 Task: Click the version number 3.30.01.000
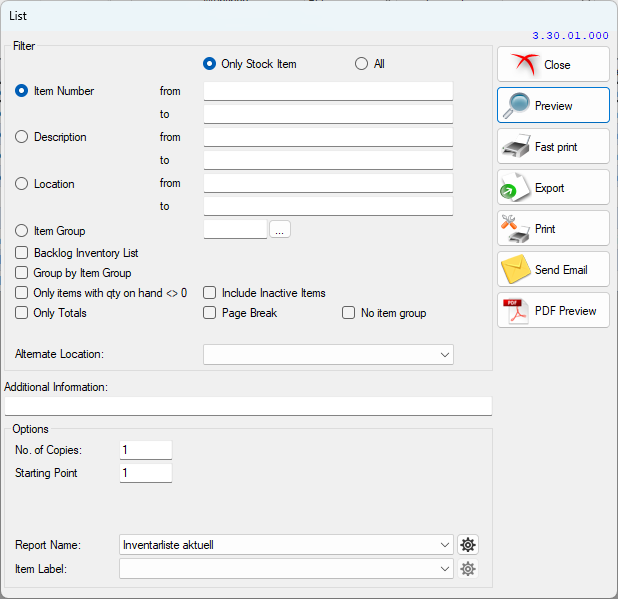pos(570,36)
